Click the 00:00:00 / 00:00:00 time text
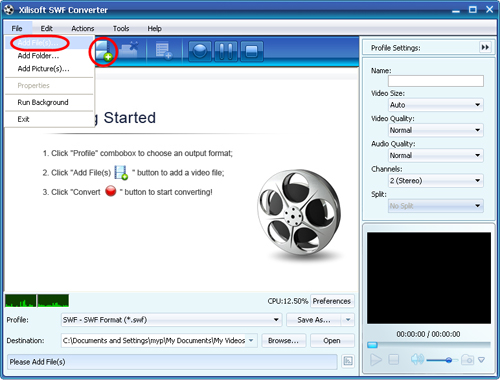This screenshot has width=500, height=380. coord(428,334)
